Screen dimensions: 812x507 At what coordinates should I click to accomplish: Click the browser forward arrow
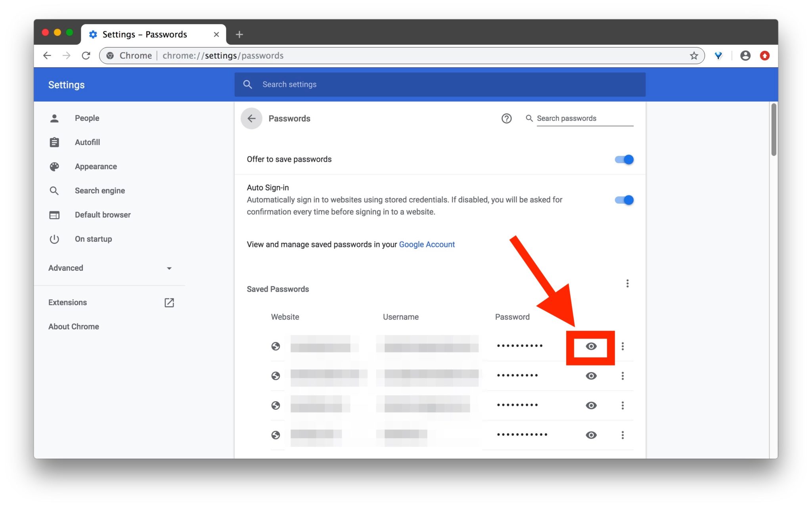[67, 55]
